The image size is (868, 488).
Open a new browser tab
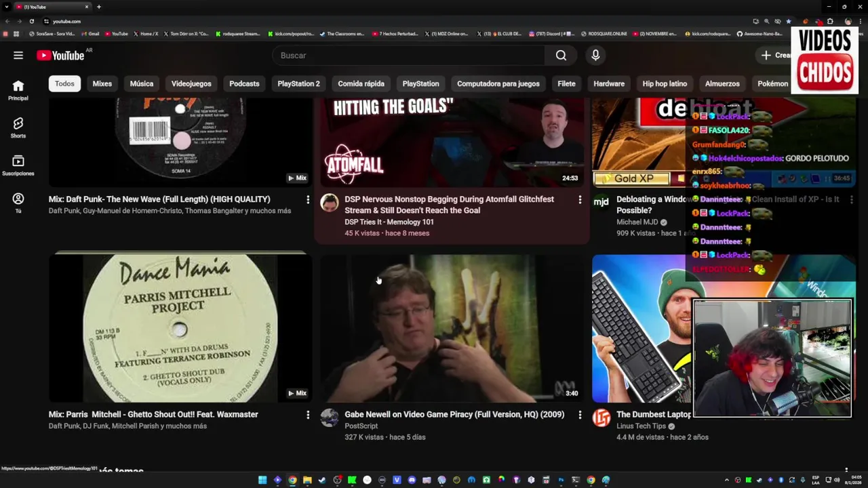tap(99, 7)
